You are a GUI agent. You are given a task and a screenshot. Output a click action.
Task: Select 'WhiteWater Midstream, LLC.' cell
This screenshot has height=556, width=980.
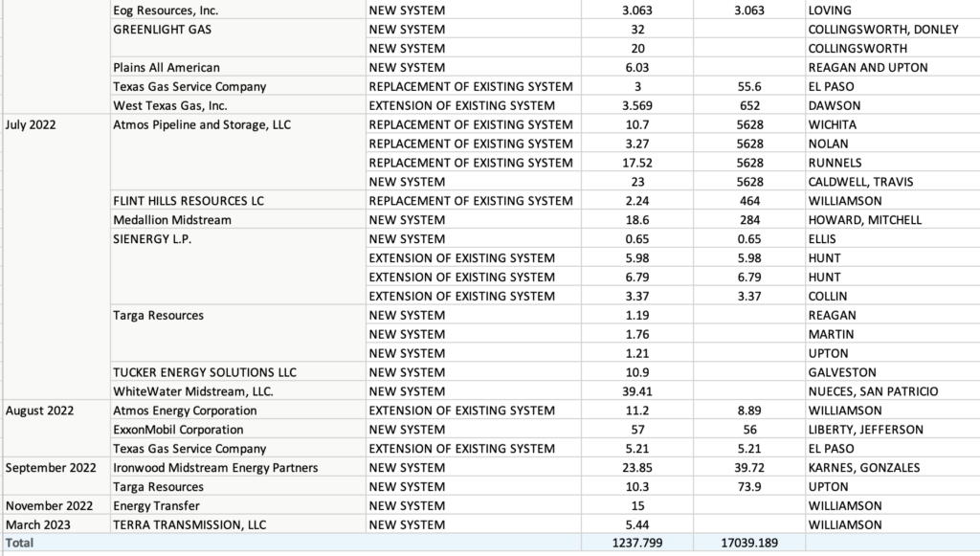[238, 391]
